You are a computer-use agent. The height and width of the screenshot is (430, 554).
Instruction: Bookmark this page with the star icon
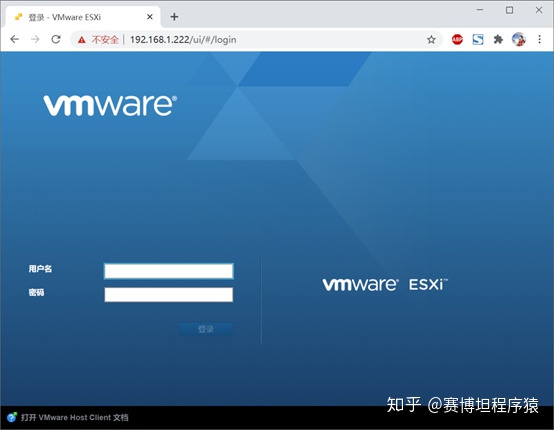click(x=431, y=40)
